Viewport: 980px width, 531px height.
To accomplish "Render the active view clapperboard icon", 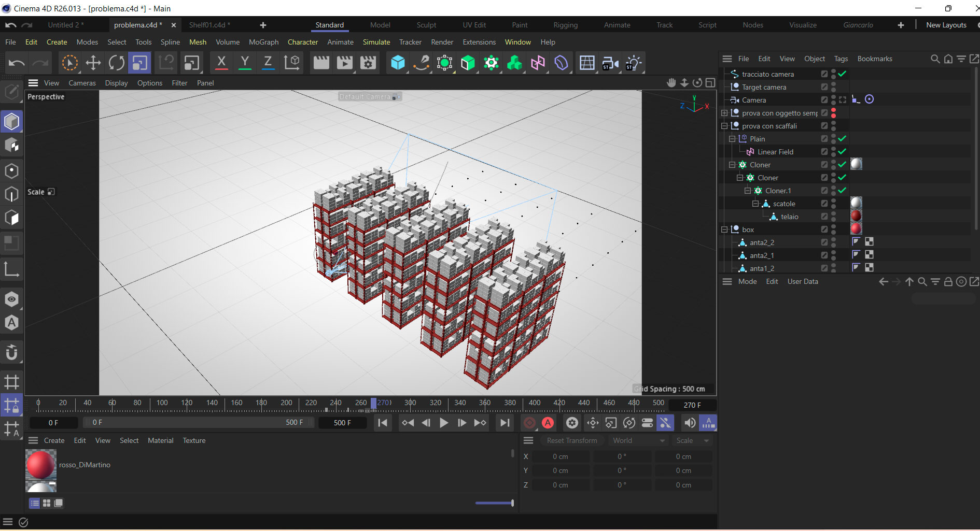I will coord(321,63).
